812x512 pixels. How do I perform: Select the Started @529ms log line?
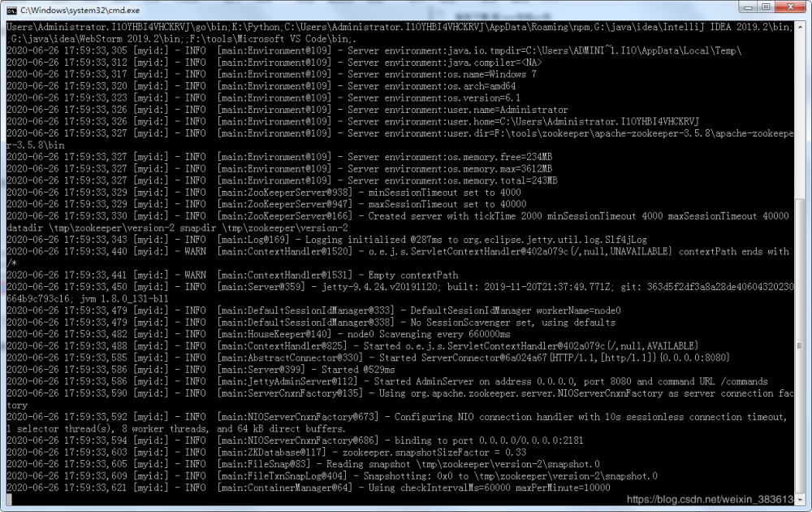(x=201, y=370)
